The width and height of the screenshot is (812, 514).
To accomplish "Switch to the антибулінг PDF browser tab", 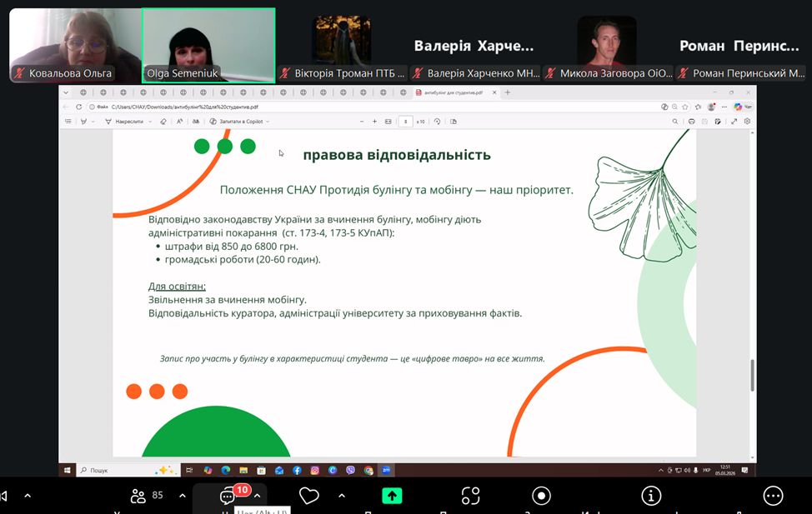I will 454,92.
